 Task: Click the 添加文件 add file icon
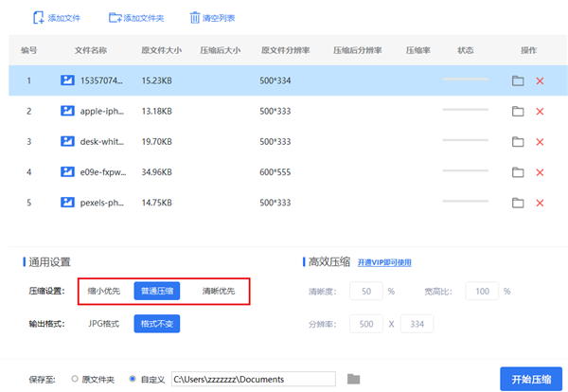click(x=38, y=18)
